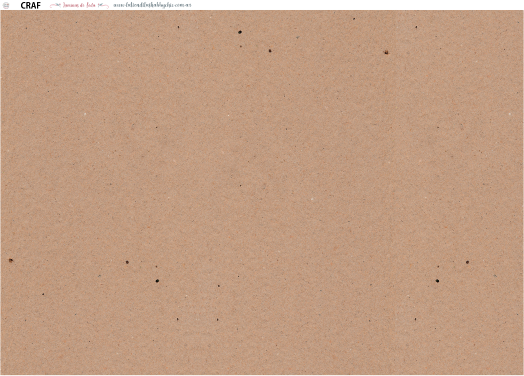Click the left flourish of the pink logo
Screen dimensions: 524x376
[55, 5]
